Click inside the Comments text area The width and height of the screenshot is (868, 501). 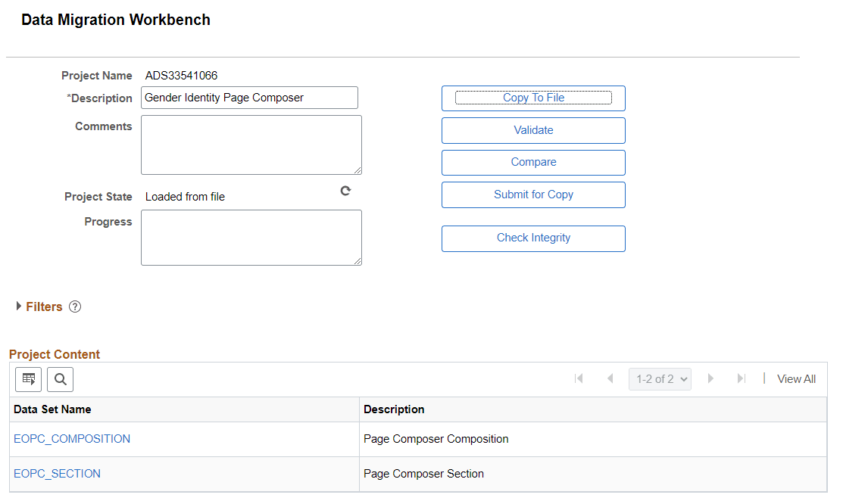251,145
